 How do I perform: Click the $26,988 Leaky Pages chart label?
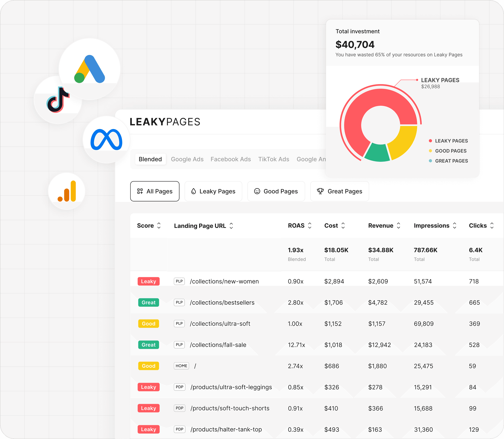coord(430,86)
